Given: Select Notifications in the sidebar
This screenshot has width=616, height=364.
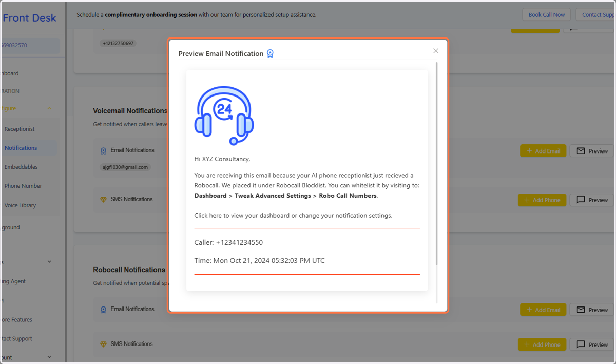Looking at the screenshot, I should coord(21,148).
